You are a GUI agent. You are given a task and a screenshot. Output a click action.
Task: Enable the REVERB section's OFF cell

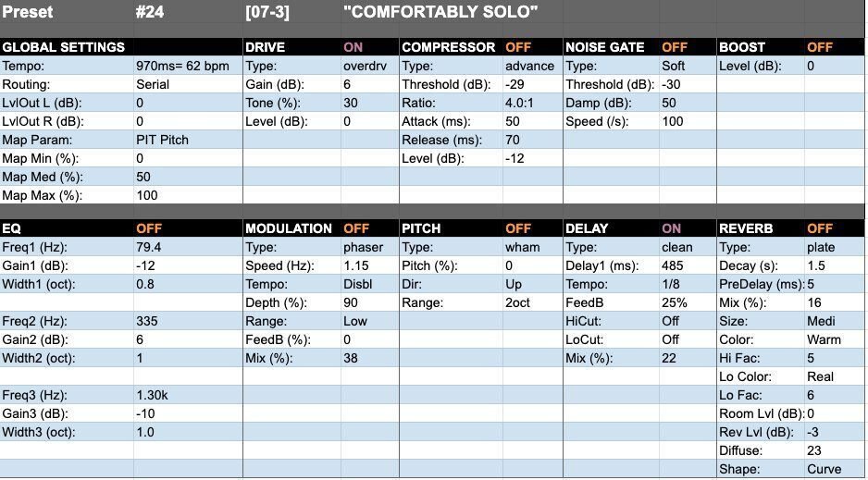(x=820, y=228)
